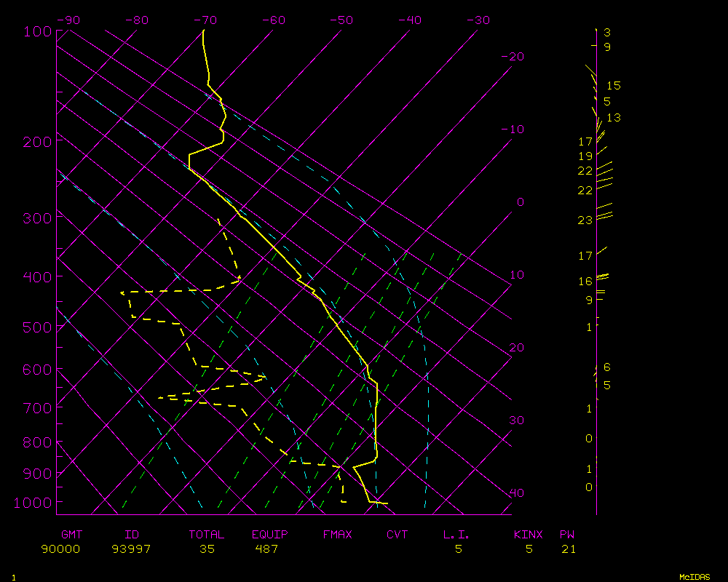Select the EQUIP value 487
Image resolution: width=728 pixels, height=582 pixels.
[266, 549]
